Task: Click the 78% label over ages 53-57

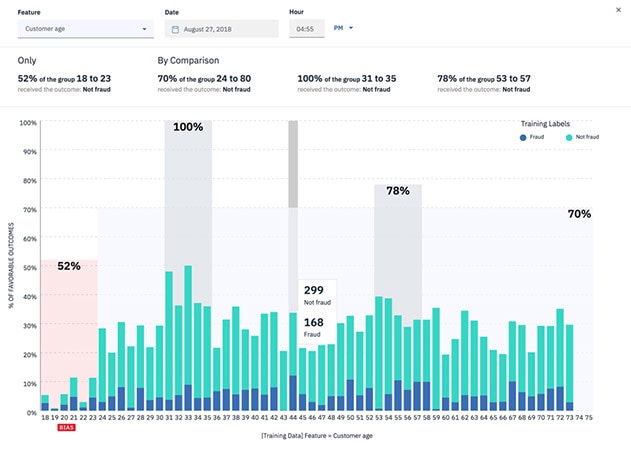Action: click(x=398, y=191)
